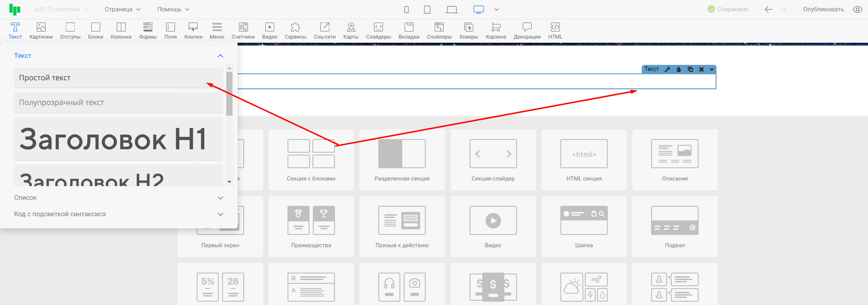The width and height of the screenshot is (868, 305).
Task: Collapse the Текст section chevron
Action: pos(220,56)
